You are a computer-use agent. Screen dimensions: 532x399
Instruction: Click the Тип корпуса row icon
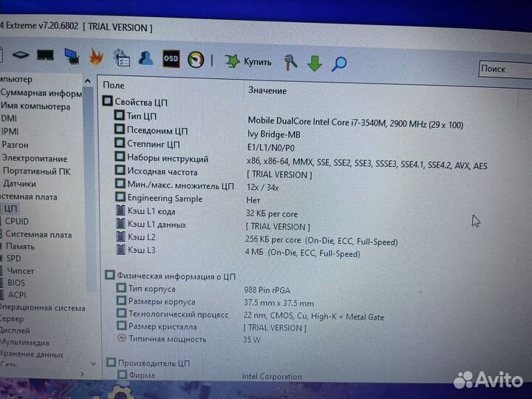(x=121, y=288)
